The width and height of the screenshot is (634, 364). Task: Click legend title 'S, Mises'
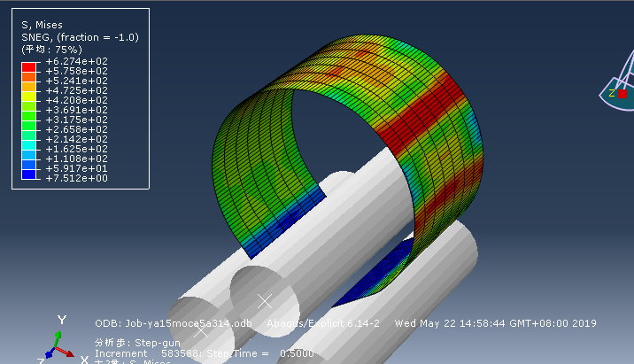42,25
